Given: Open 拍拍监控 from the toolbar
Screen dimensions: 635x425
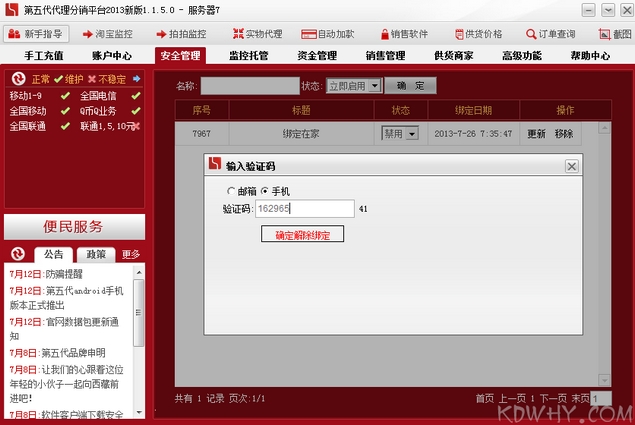Looking at the screenshot, I should click(180, 34).
